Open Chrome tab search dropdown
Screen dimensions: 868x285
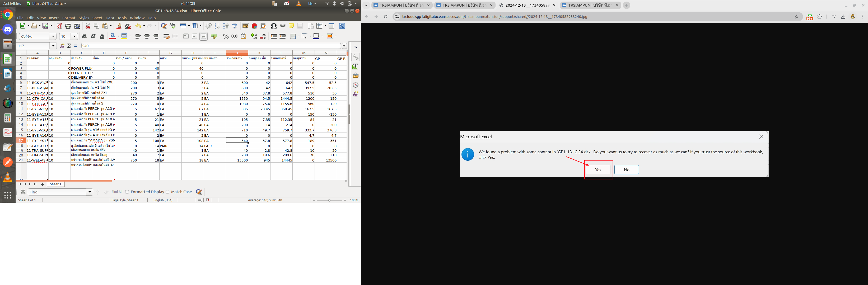(366, 5)
